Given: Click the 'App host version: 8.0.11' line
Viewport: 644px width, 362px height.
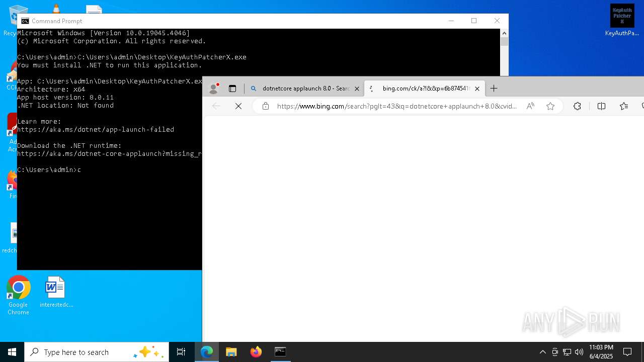Looking at the screenshot, I should (x=65, y=98).
